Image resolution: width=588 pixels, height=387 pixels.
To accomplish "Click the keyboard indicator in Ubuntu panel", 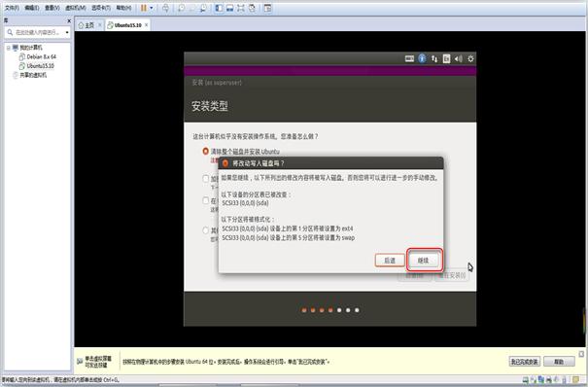I will tap(409, 58).
